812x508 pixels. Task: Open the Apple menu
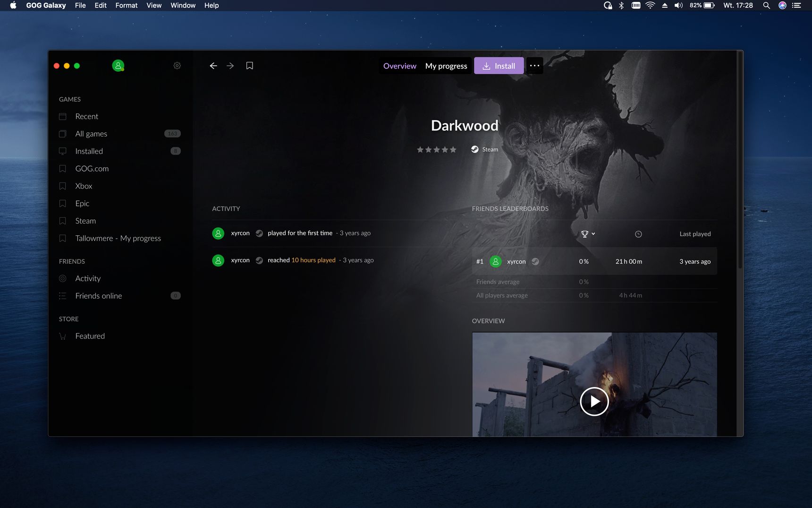[x=13, y=5]
